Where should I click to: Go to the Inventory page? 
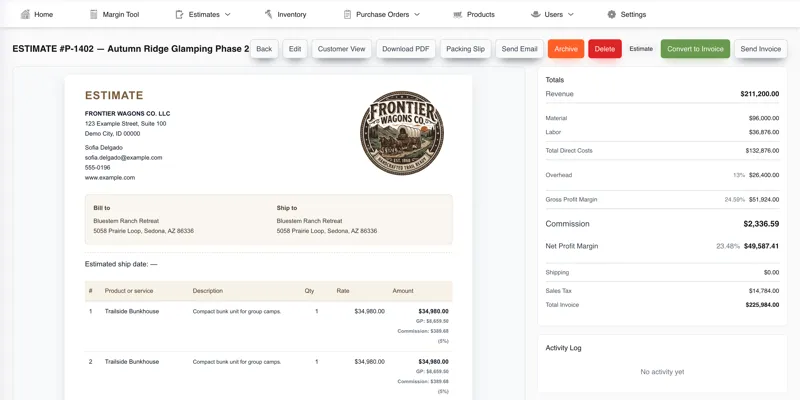285,14
